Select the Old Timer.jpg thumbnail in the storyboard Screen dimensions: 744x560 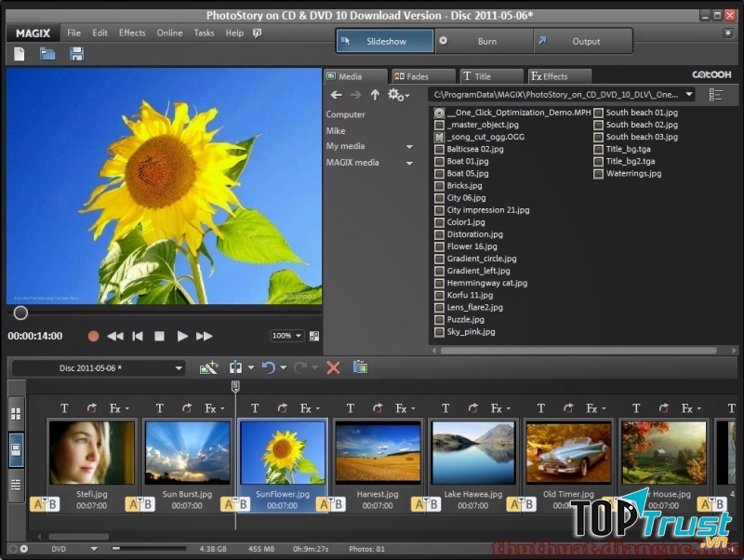pos(568,453)
